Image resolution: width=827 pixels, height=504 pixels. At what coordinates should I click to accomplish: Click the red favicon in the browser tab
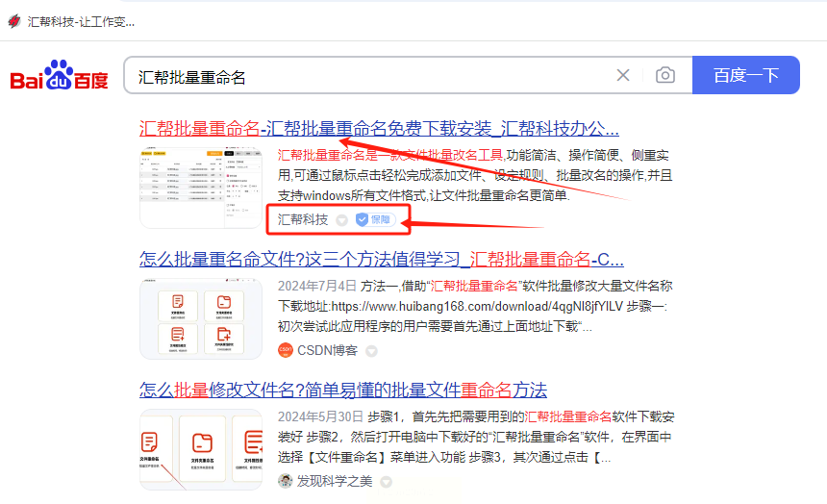(14, 21)
